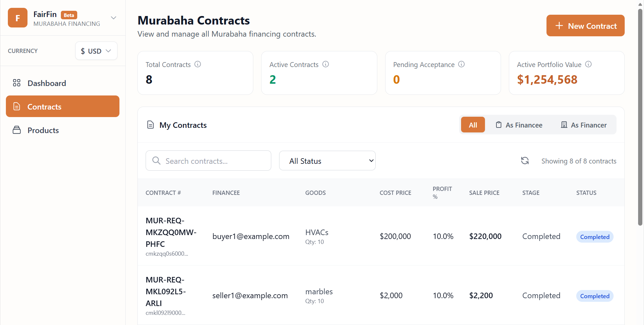Create a New Contract
This screenshot has height=325, width=644.
(585, 26)
